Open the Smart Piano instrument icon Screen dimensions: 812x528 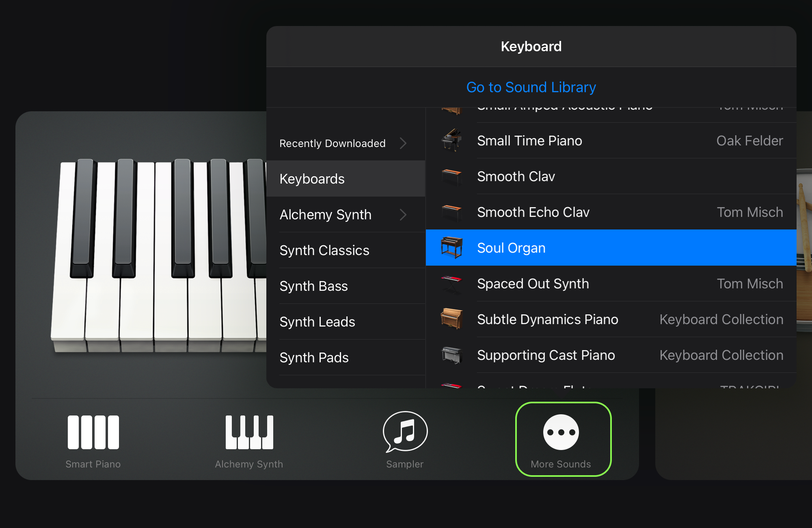pos(93,432)
